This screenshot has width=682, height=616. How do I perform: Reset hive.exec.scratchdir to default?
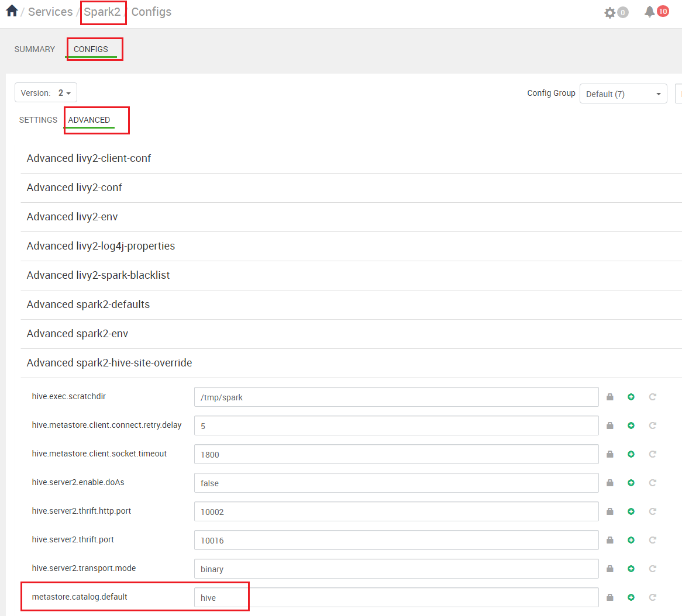(x=652, y=397)
